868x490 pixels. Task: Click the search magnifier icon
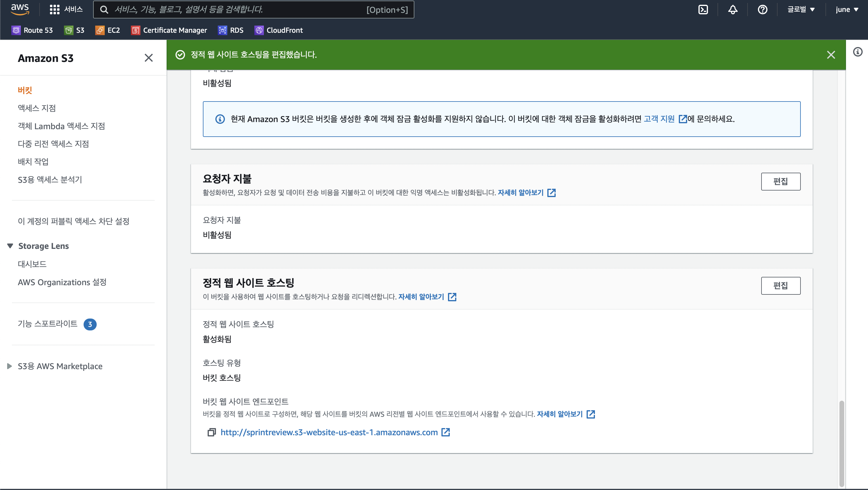click(x=104, y=10)
